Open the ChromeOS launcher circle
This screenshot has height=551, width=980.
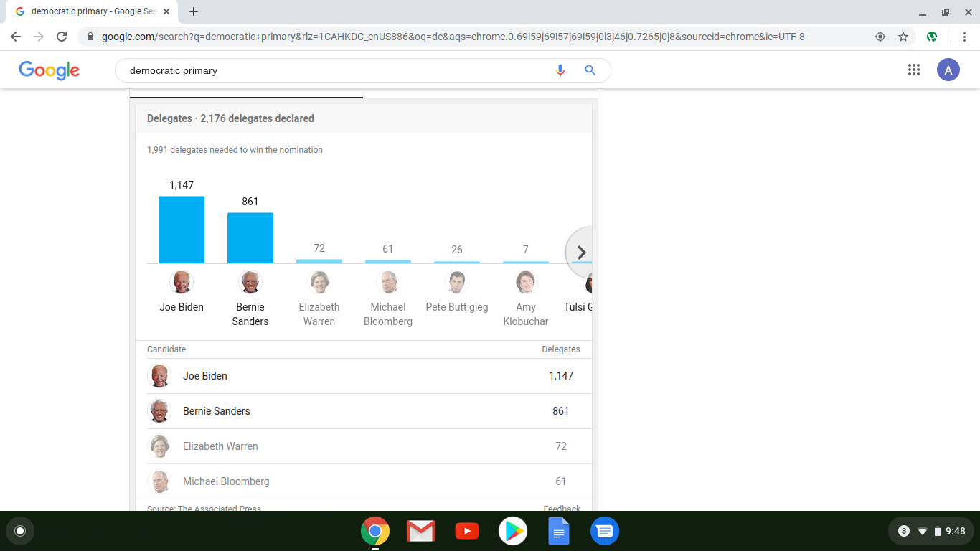20,531
